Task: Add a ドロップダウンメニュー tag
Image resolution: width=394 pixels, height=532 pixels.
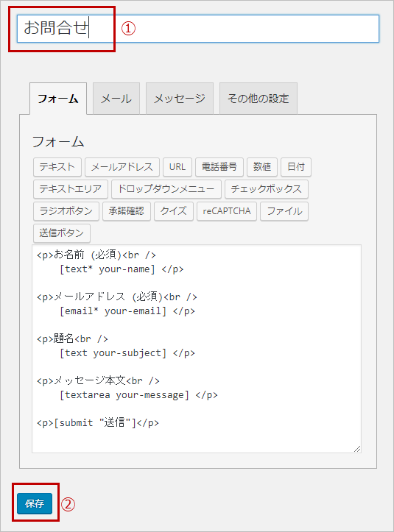Action: 166,189
